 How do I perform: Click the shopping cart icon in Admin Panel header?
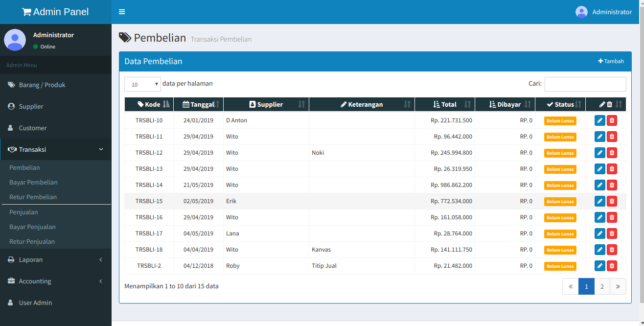(x=26, y=12)
